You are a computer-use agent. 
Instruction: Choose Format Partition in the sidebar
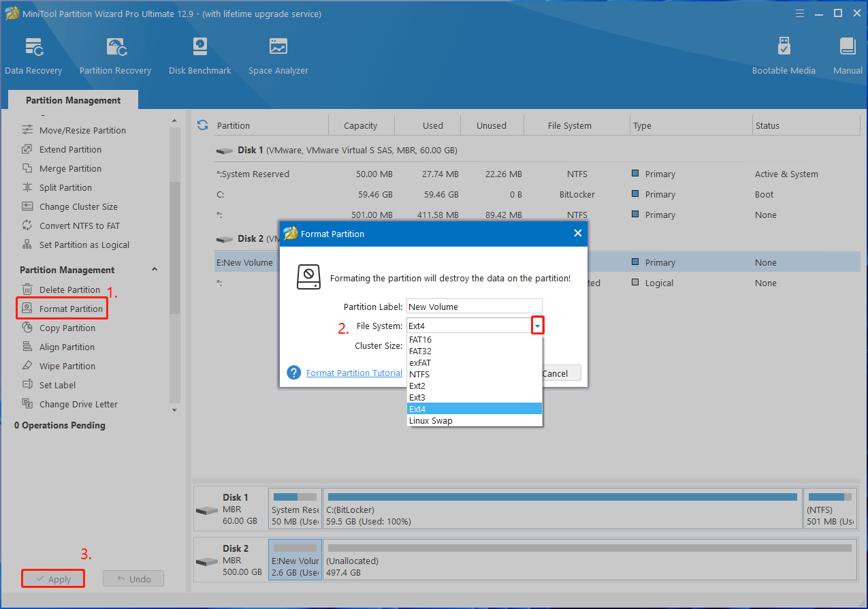[71, 309]
